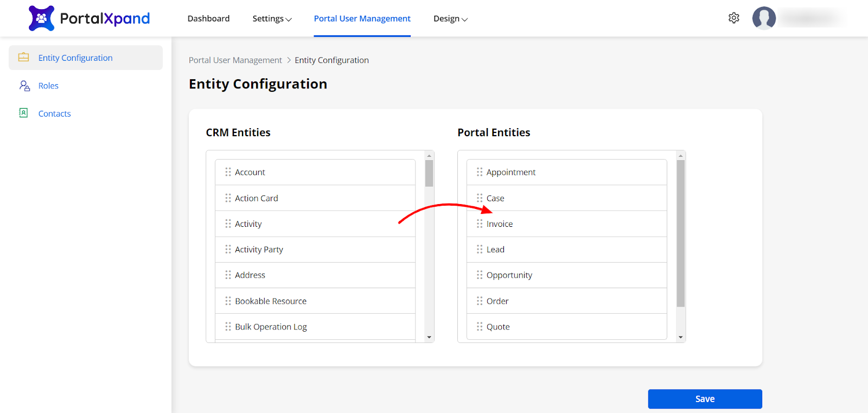Click the Roles sidebar icon
The image size is (868, 413).
click(24, 86)
